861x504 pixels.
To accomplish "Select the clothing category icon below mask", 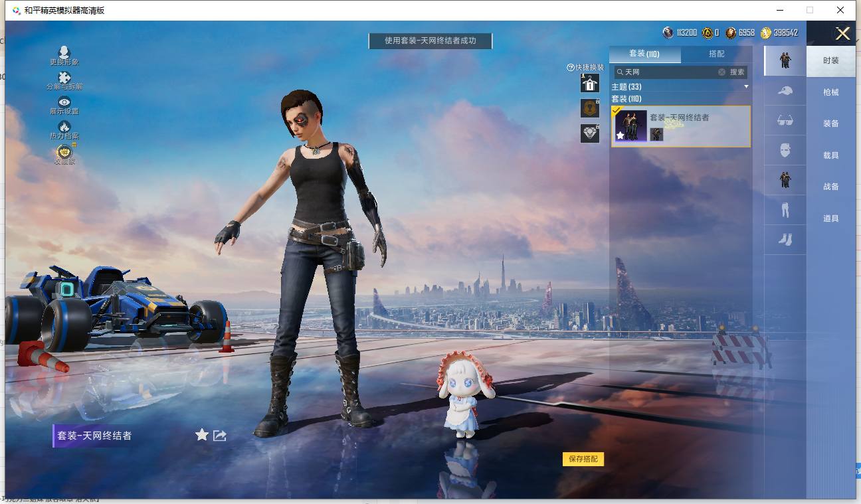I will pos(785,180).
